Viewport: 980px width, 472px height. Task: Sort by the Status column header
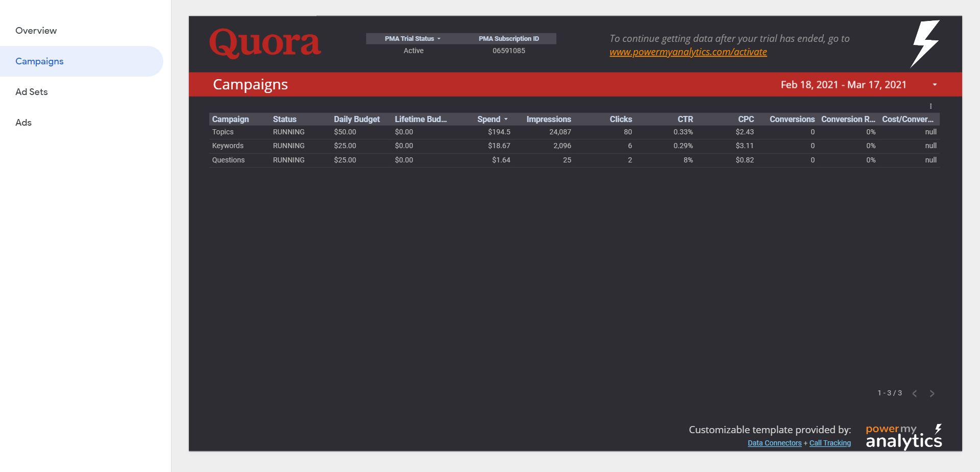(x=284, y=119)
